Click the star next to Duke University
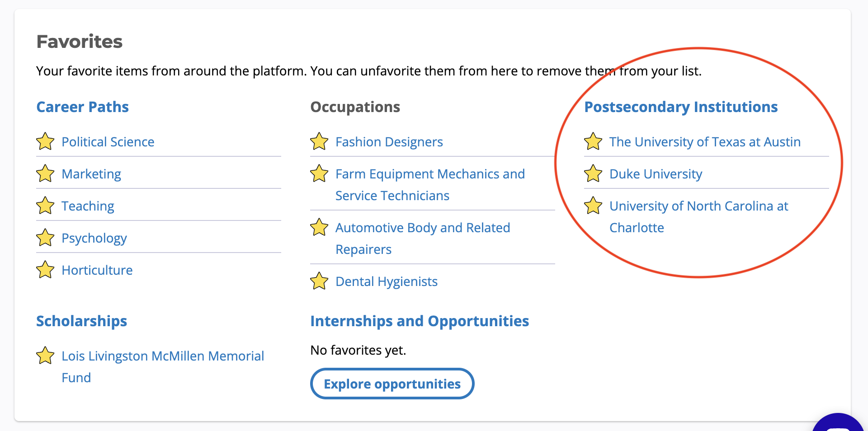This screenshot has height=431, width=868. coord(593,173)
